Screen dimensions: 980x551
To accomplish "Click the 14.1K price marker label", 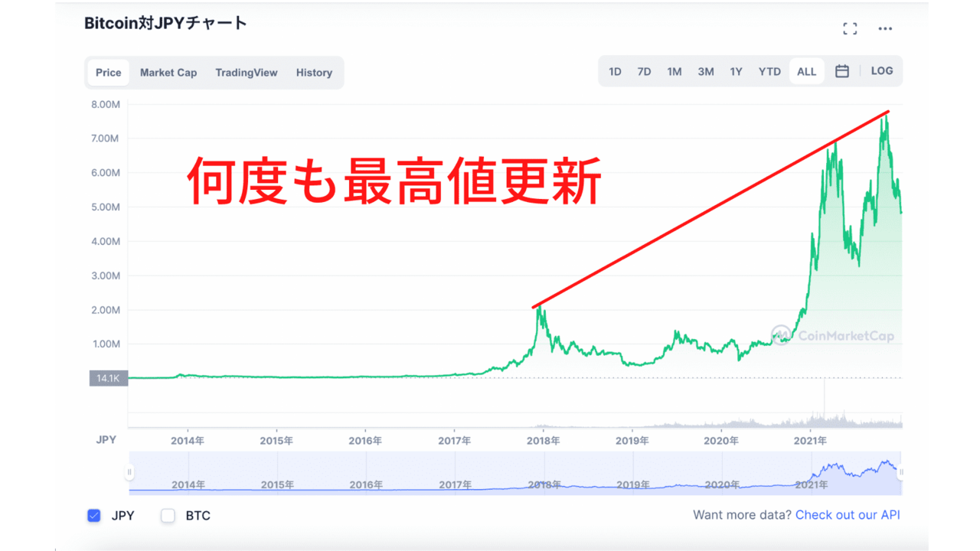I will coord(109,377).
